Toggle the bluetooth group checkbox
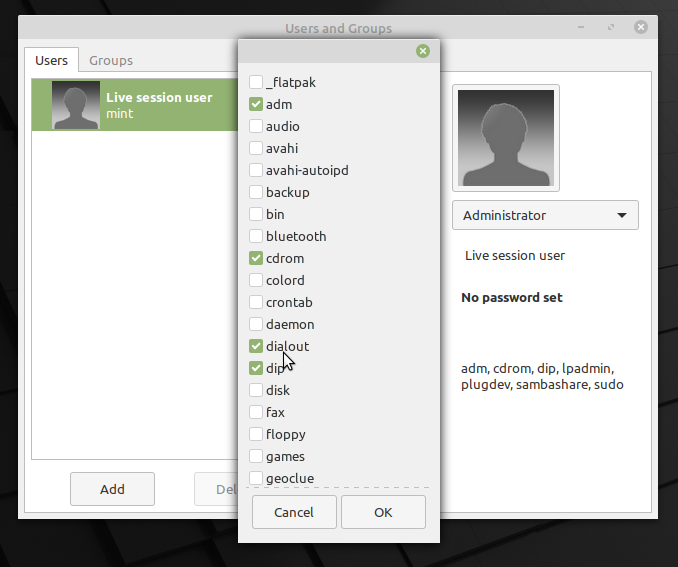Image resolution: width=678 pixels, height=567 pixels. coord(257,236)
